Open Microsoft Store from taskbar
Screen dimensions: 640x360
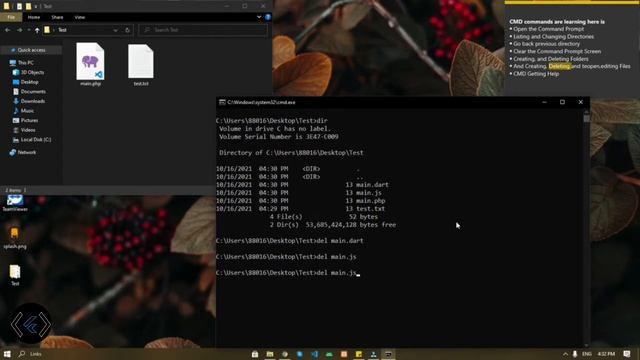(255, 354)
